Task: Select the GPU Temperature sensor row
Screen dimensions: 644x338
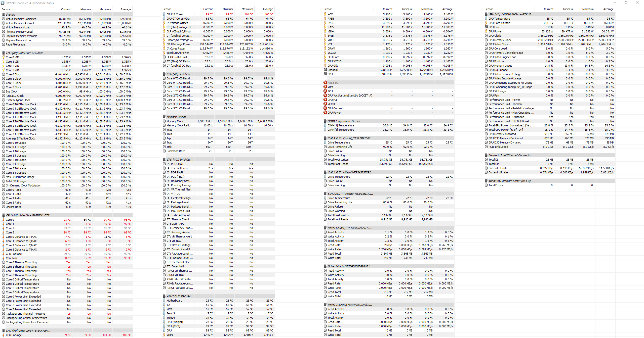Action: [x=499, y=19]
